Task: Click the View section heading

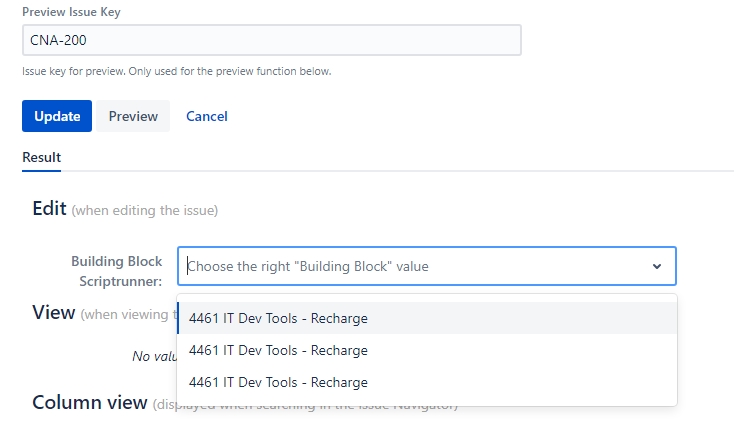Action: pos(53,313)
